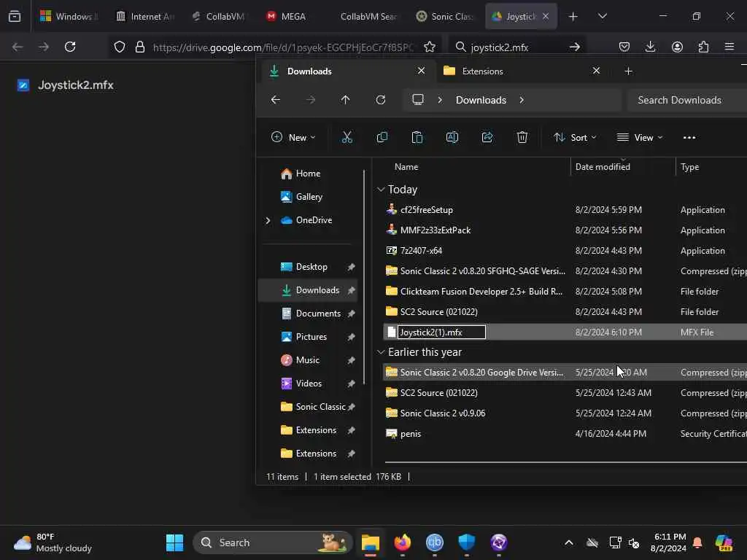Click the Share icon in Explorer toolbar
The height and width of the screenshot is (560, 747).
click(487, 138)
